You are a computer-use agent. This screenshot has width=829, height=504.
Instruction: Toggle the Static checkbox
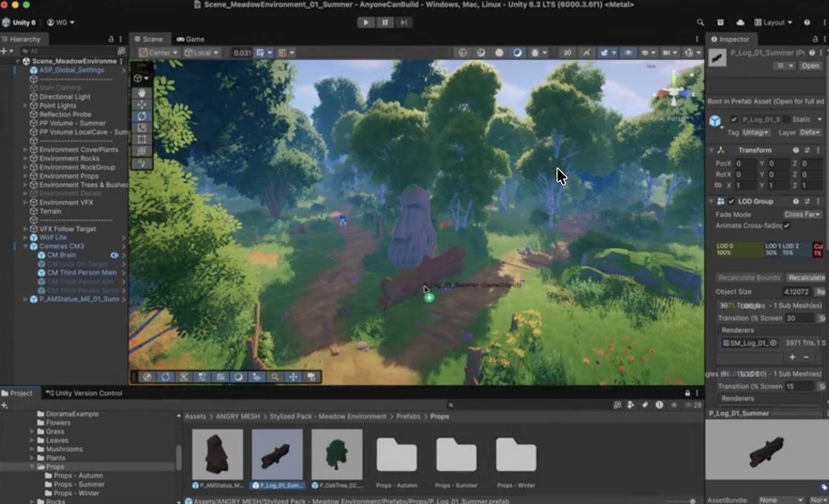click(x=786, y=119)
